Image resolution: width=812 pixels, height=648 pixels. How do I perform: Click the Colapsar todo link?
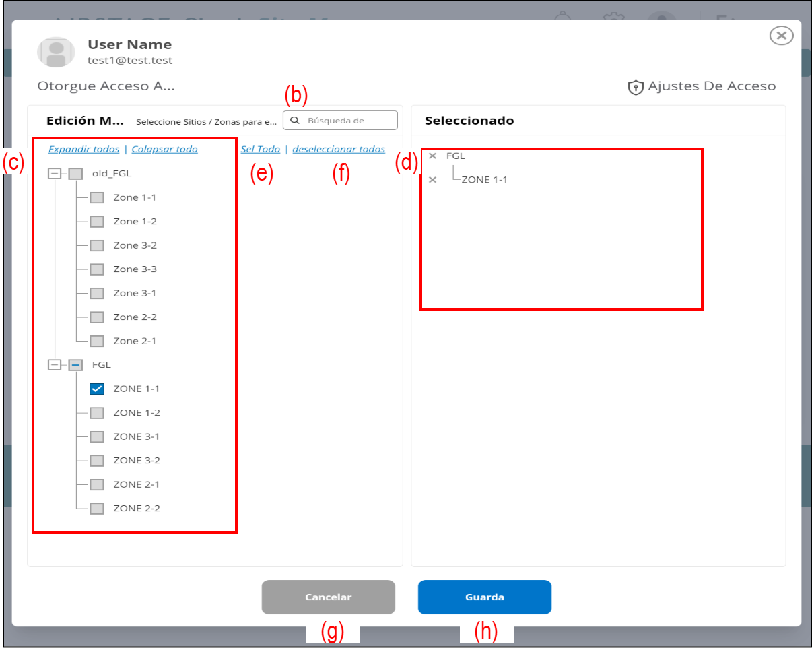(x=164, y=150)
